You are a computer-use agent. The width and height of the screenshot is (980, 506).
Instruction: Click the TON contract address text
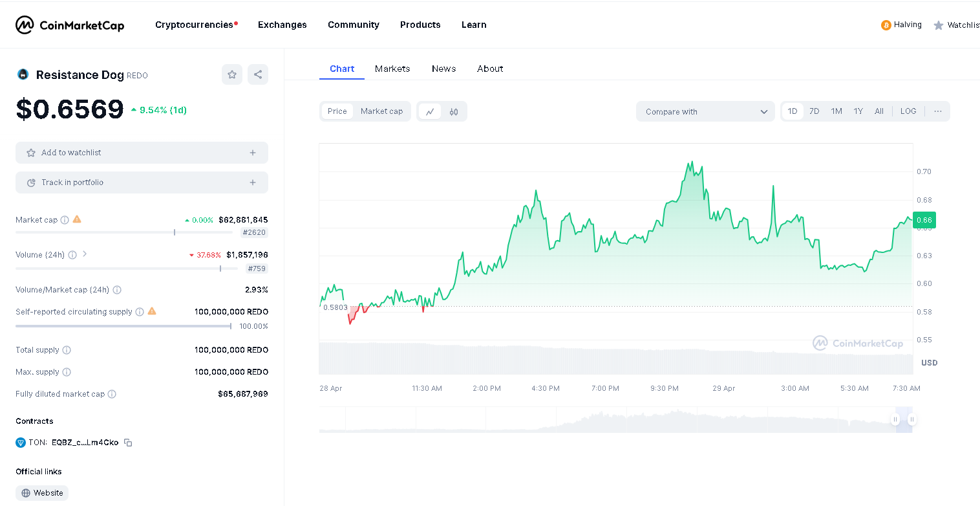[x=85, y=443]
